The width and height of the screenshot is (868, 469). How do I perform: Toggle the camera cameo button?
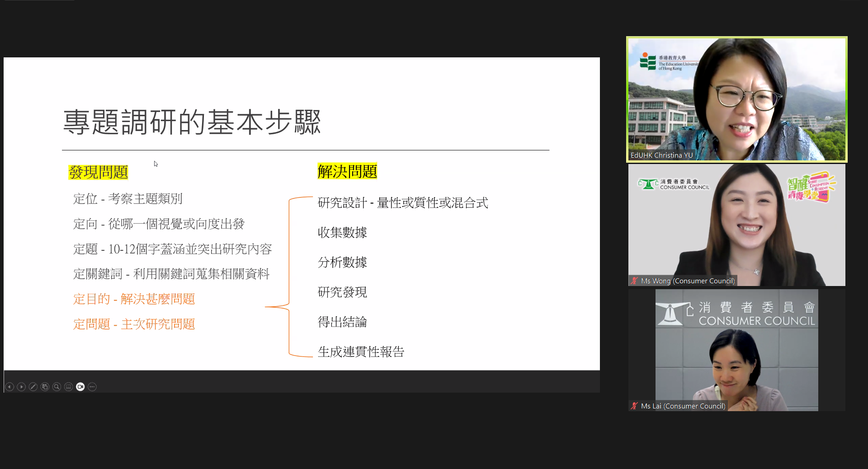click(80, 387)
